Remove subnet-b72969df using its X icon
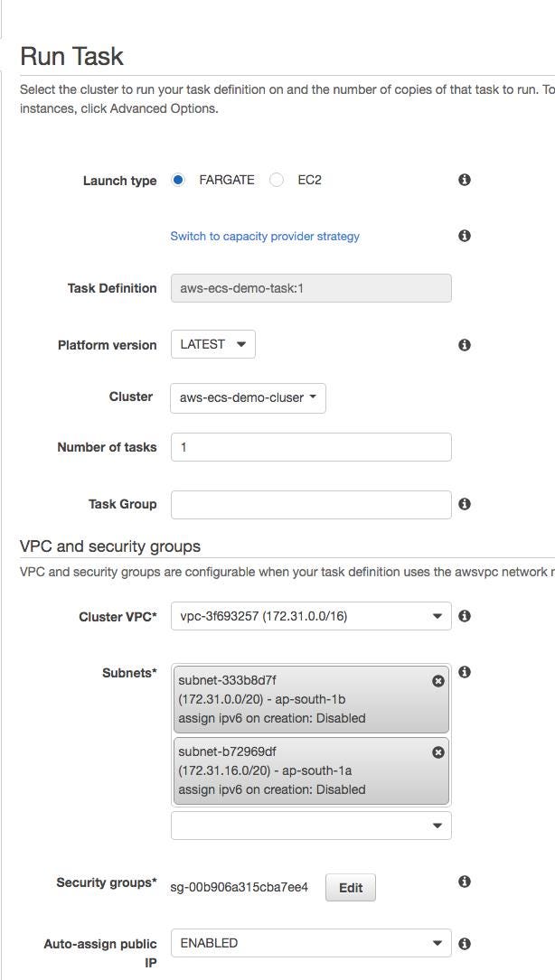 [437, 752]
